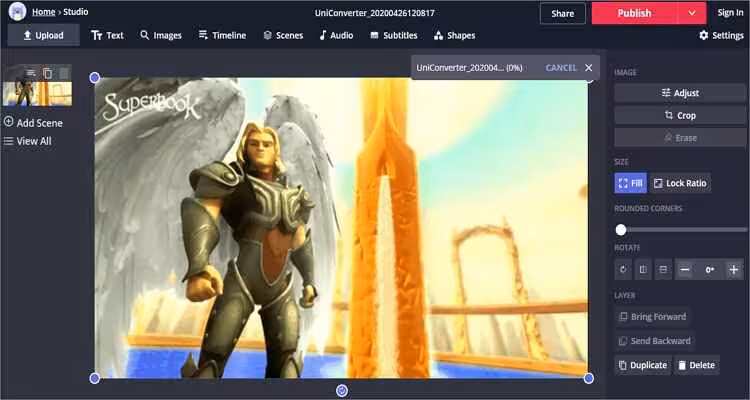Click the Upload button

tap(44, 35)
